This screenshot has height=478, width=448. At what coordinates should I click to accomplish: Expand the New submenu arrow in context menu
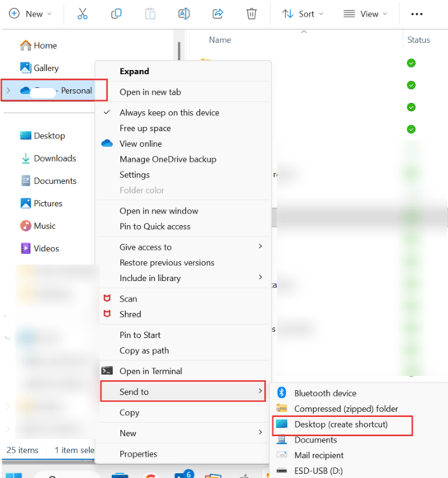[x=260, y=433]
